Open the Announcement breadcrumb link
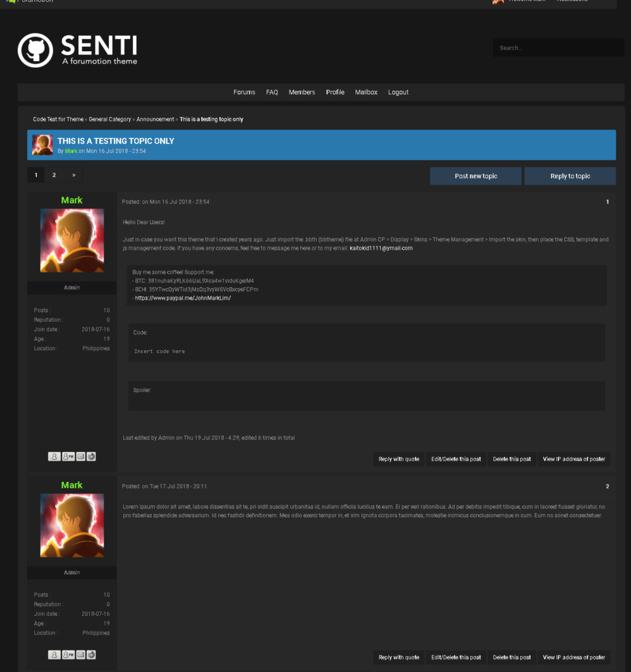631x672 pixels. click(155, 119)
